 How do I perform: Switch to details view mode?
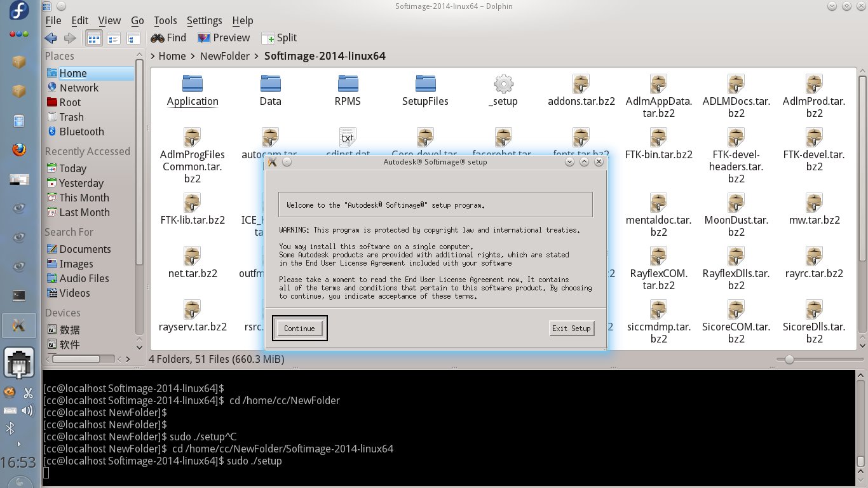click(133, 38)
